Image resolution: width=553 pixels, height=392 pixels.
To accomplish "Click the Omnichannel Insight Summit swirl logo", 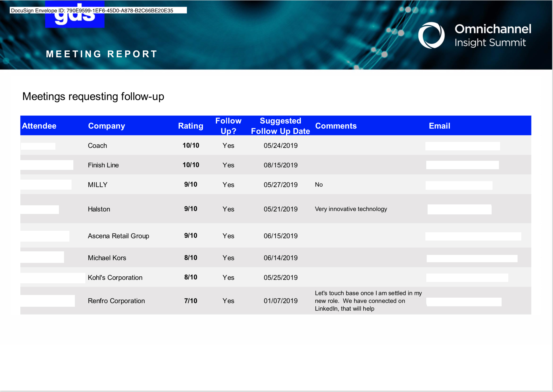I will click(x=431, y=35).
